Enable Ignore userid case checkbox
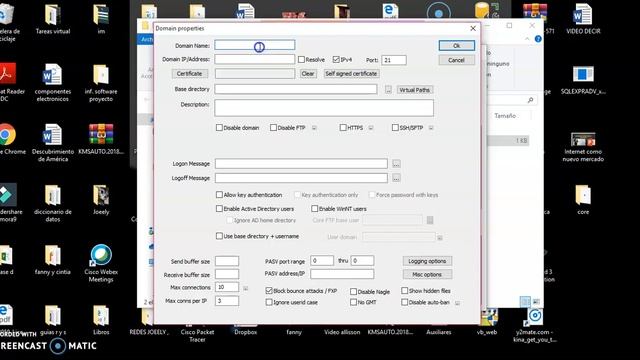640x360 pixels. (269, 302)
